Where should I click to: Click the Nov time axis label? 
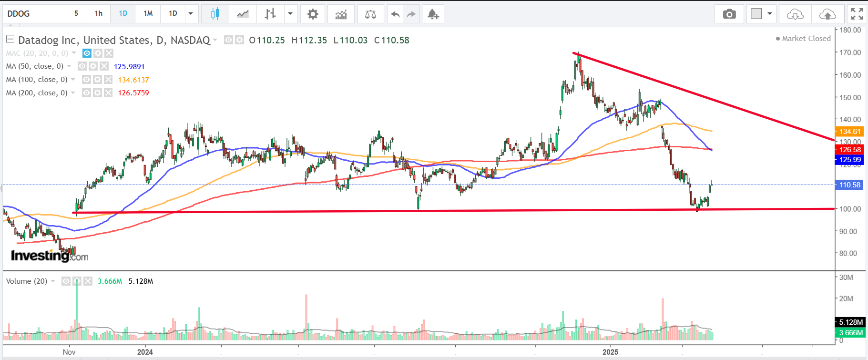[69, 352]
